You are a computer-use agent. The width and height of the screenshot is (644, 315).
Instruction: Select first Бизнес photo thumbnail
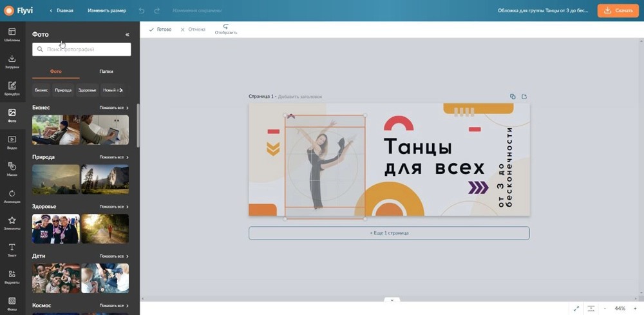tap(56, 129)
